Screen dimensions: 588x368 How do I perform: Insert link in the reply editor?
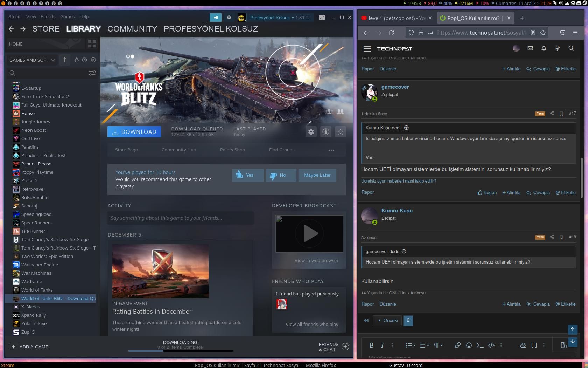click(457, 345)
